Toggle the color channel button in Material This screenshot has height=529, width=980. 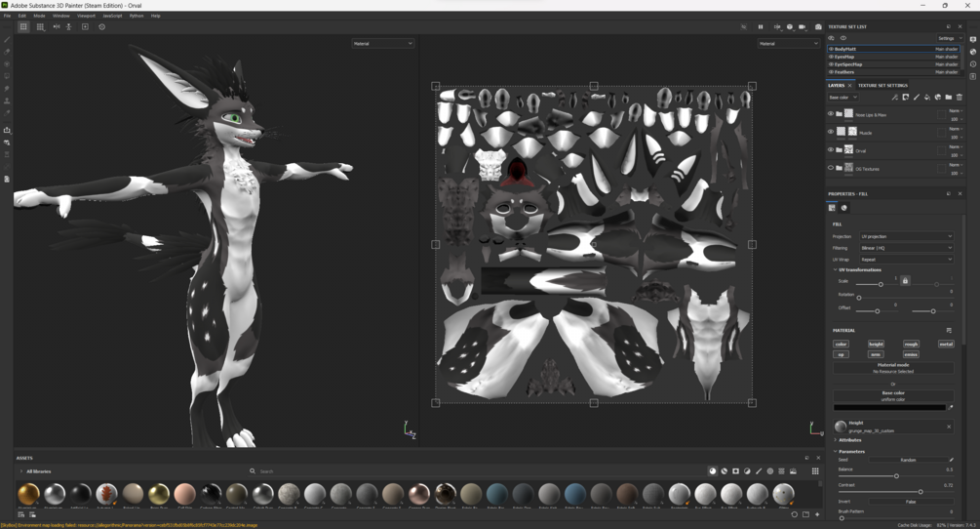(x=841, y=344)
